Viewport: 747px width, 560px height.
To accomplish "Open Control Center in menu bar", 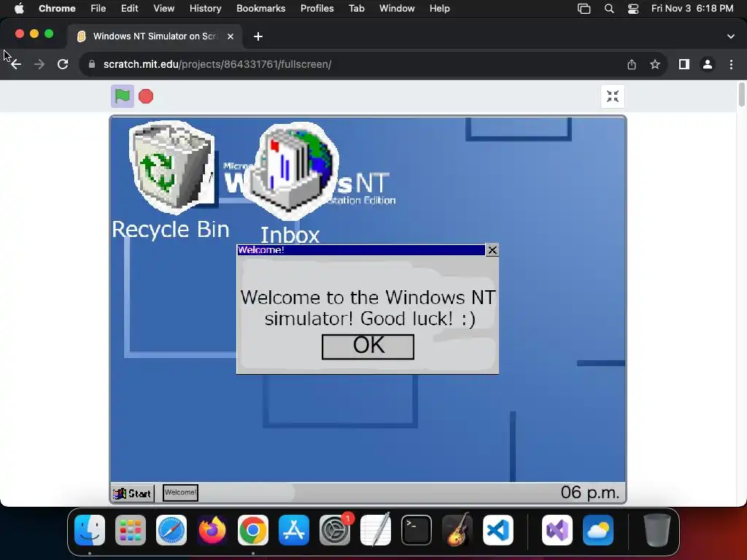I will click(x=633, y=9).
